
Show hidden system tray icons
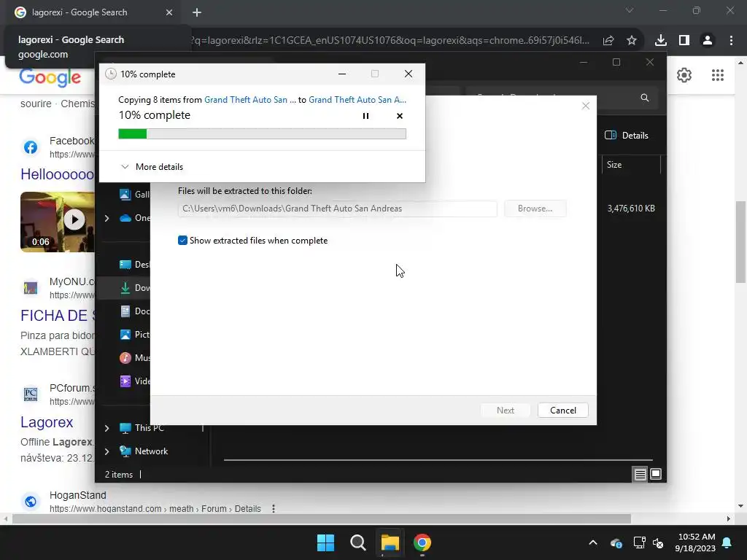[593, 542]
